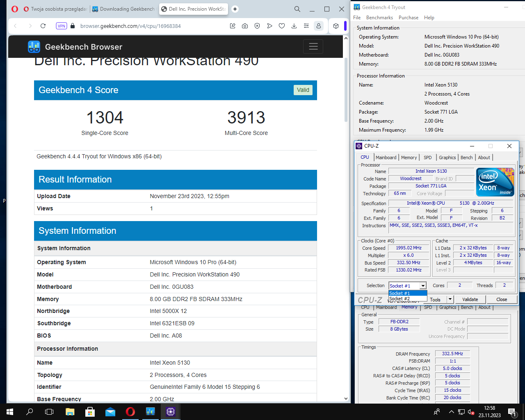
Task: Click the muted volume tray icon
Action: pyautogui.click(x=472, y=412)
